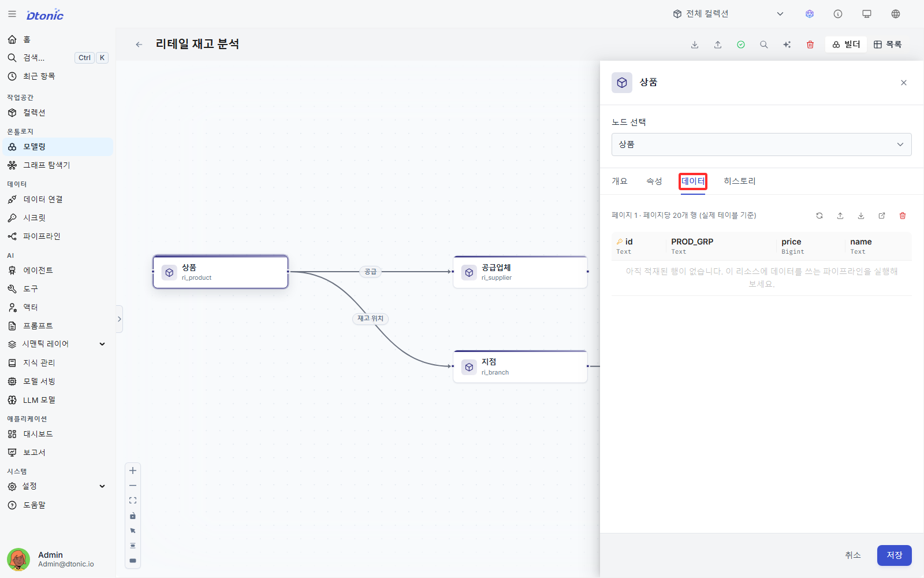Open 그래프 탐색기 in sidebar

[x=58, y=165]
